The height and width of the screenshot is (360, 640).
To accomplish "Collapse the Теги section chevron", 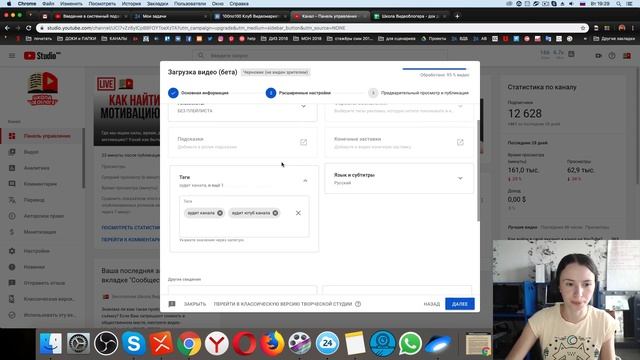I will [305, 180].
